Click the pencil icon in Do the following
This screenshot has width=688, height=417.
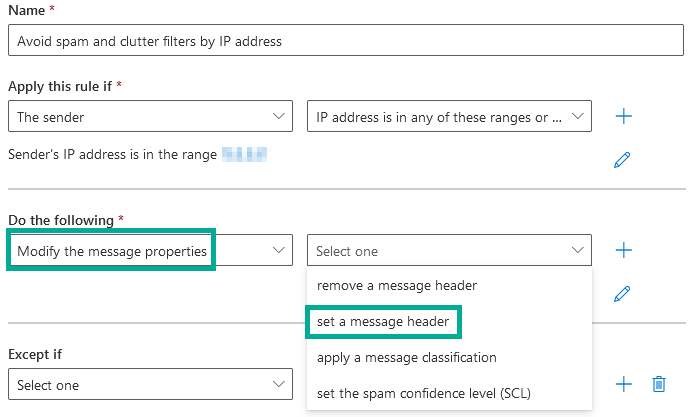622,293
